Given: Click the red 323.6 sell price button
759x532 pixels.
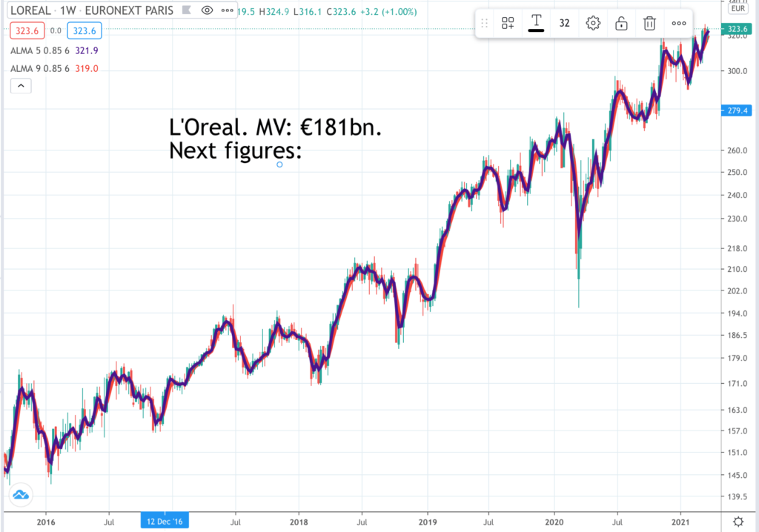Looking at the screenshot, I should coord(27,31).
